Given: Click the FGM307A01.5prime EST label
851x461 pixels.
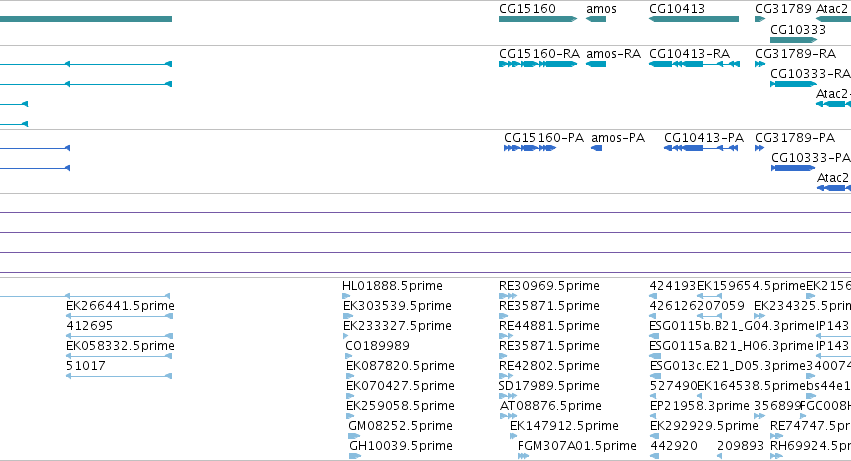Looking at the screenshot, I should tap(577, 446).
